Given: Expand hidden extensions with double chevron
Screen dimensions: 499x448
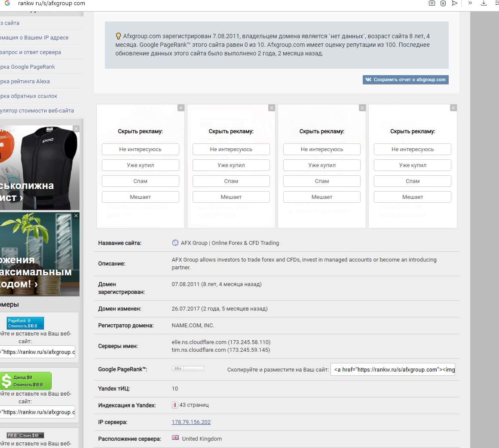Looking at the screenshot, I should 470,3.
